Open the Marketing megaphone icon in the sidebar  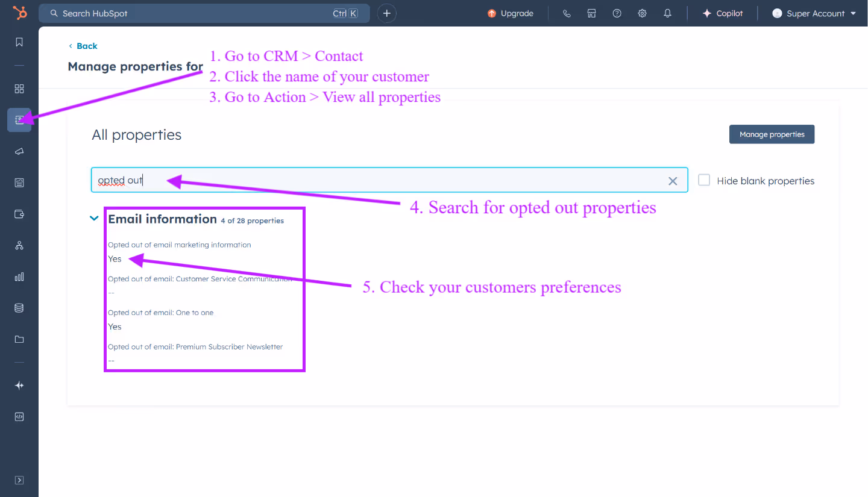click(x=19, y=151)
